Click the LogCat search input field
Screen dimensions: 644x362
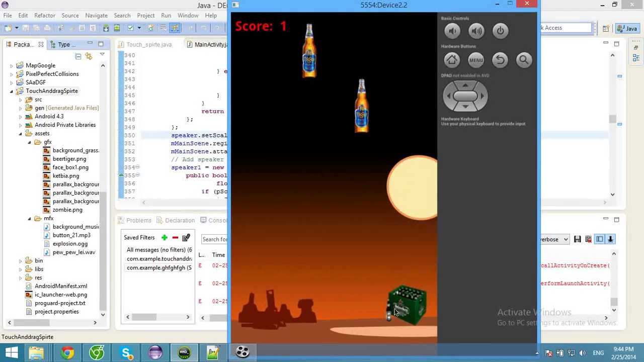[214, 239]
